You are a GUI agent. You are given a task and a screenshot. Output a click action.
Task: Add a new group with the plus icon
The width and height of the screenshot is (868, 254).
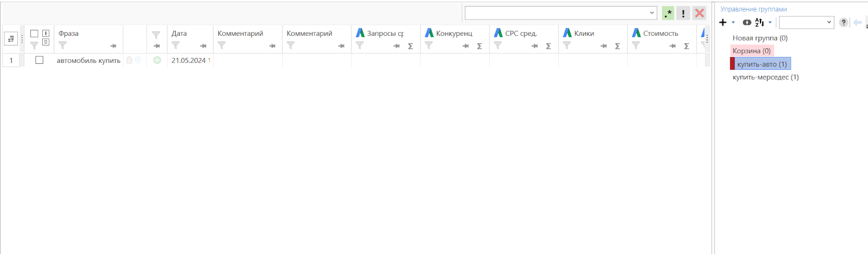(723, 22)
